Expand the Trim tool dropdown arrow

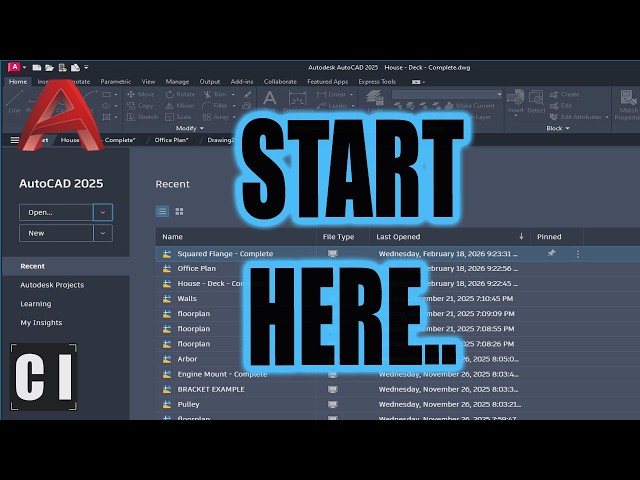[233, 94]
